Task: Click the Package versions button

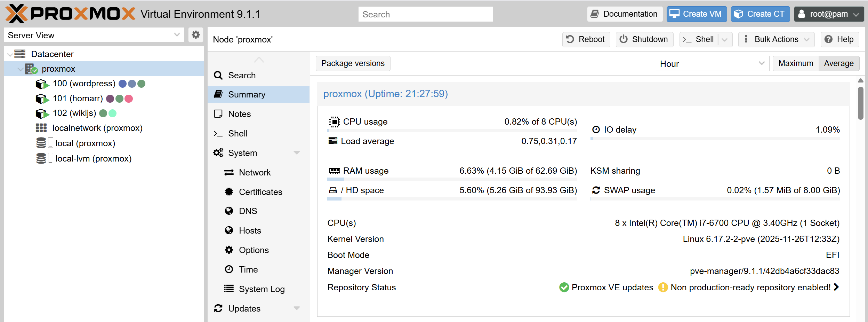Action: tap(352, 63)
